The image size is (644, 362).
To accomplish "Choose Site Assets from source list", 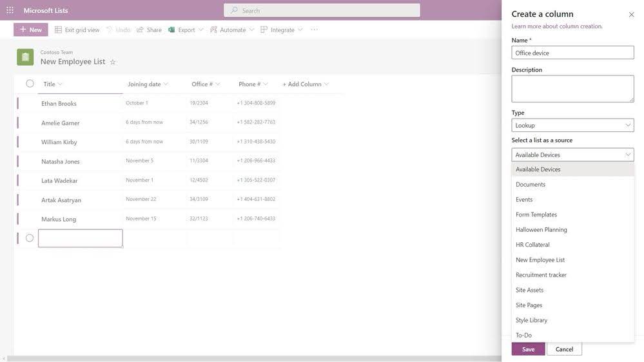I will click(x=572, y=290).
